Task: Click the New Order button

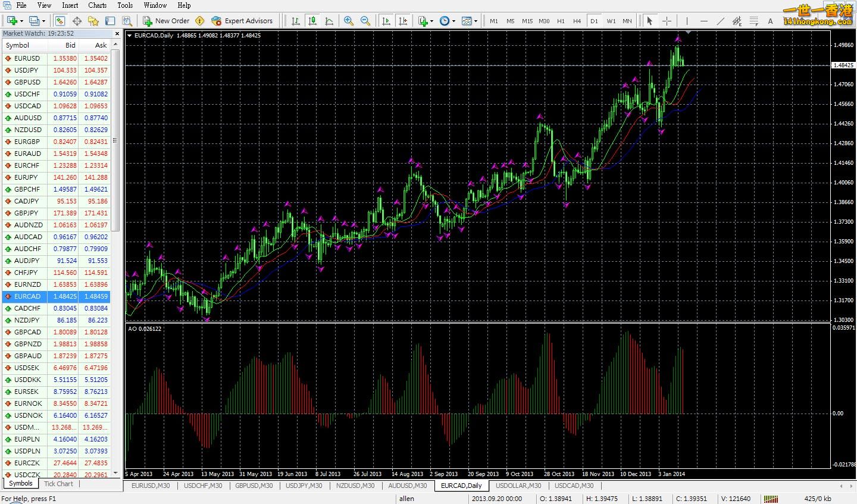Action: 166,21
